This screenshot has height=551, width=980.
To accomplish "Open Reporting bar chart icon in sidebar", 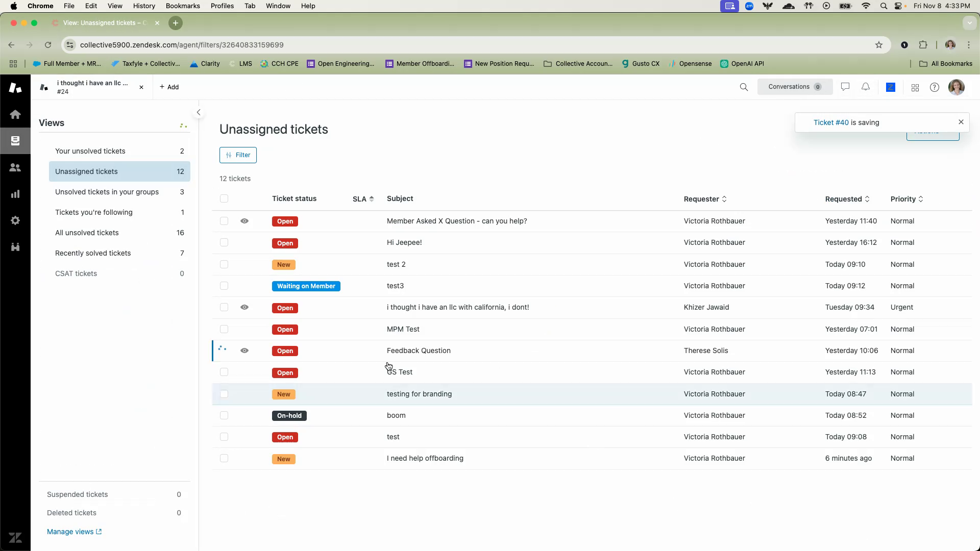I will (15, 194).
